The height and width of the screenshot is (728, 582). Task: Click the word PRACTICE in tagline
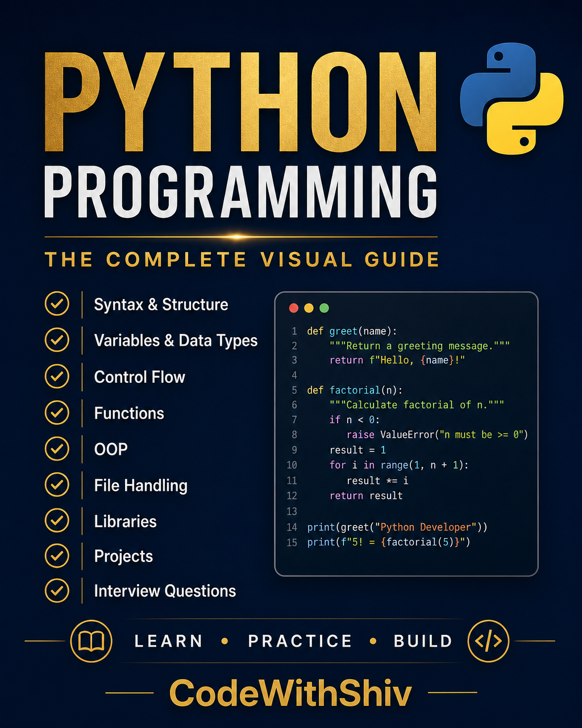(300, 642)
